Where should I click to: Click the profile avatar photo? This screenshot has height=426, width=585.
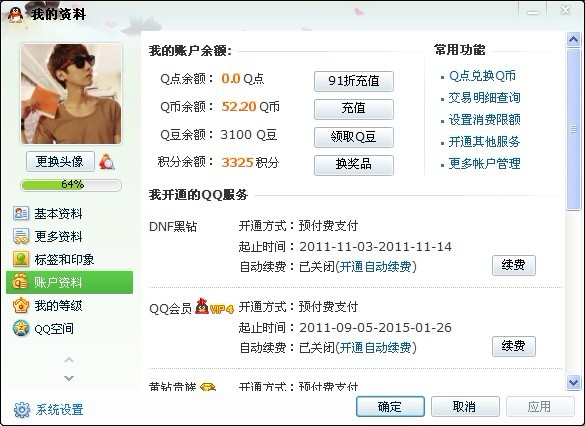tap(71, 94)
